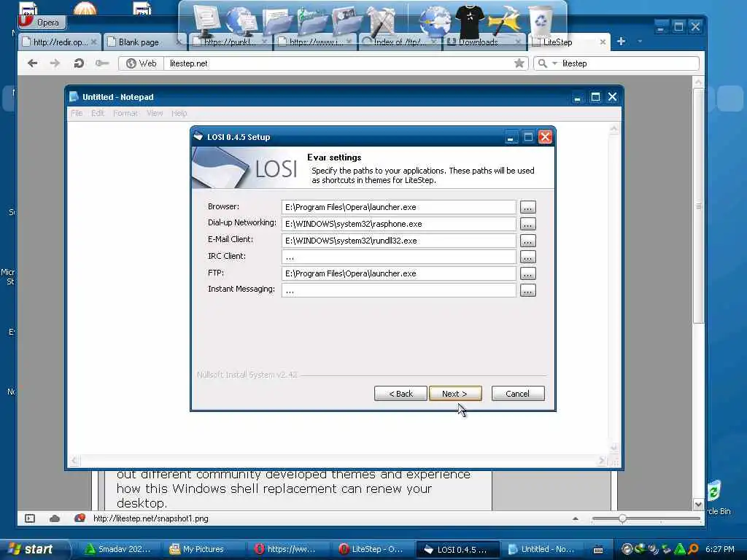The height and width of the screenshot is (560, 747).
Task: Switch to My Pictures taskbar button
Action: (204, 549)
